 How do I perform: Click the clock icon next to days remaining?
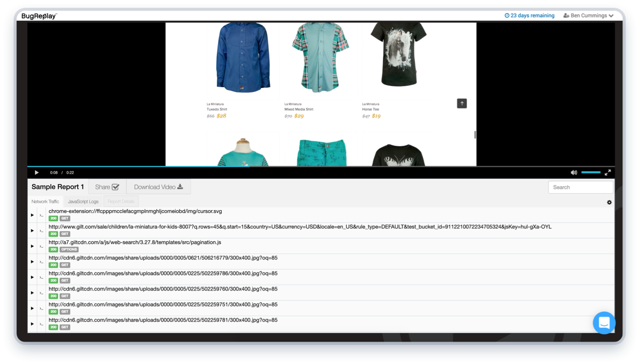click(x=507, y=15)
